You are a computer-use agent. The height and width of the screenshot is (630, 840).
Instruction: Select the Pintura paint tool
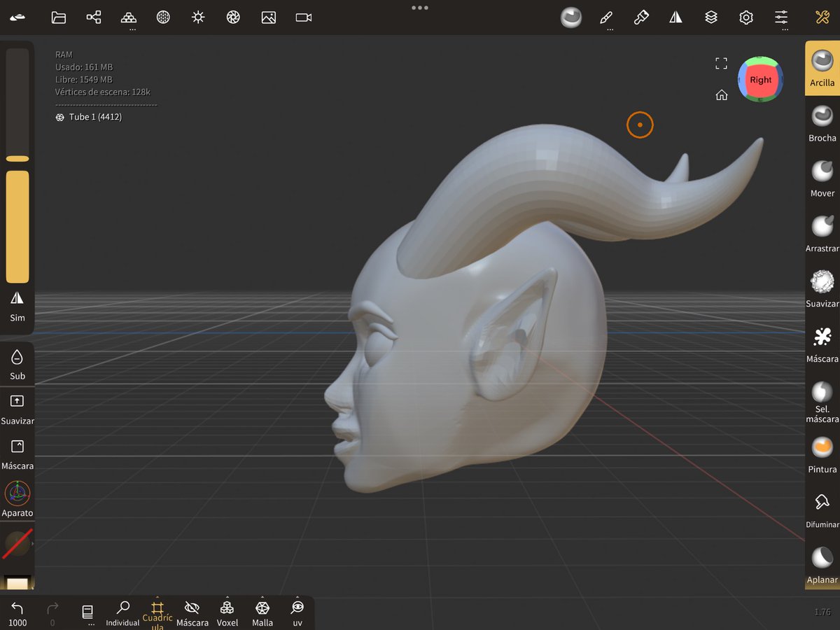coord(822,455)
